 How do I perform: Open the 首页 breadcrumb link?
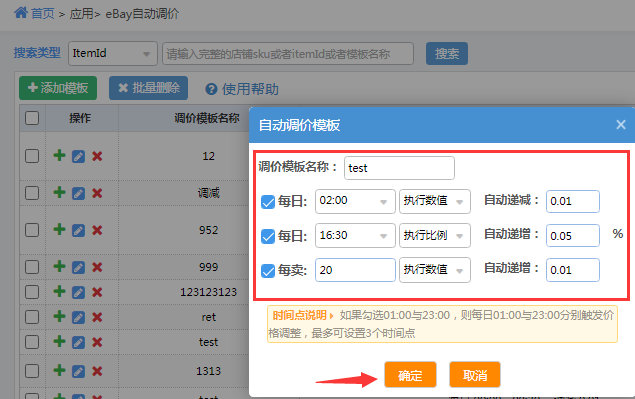pyautogui.click(x=43, y=14)
